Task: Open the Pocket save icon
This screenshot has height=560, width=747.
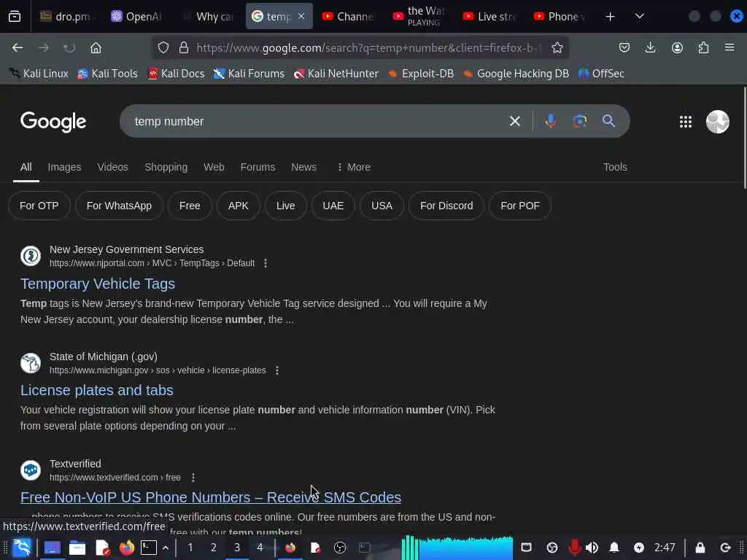Action: click(624, 47)
